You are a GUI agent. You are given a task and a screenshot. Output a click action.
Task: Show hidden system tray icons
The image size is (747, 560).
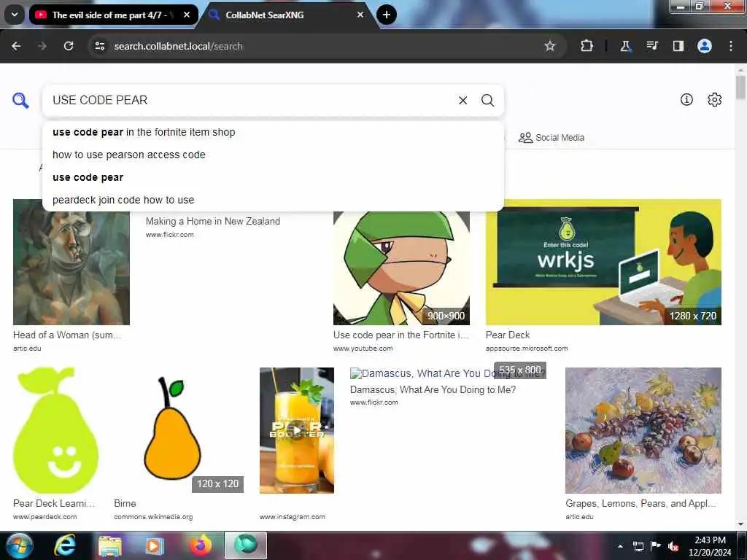coord(620,546)
